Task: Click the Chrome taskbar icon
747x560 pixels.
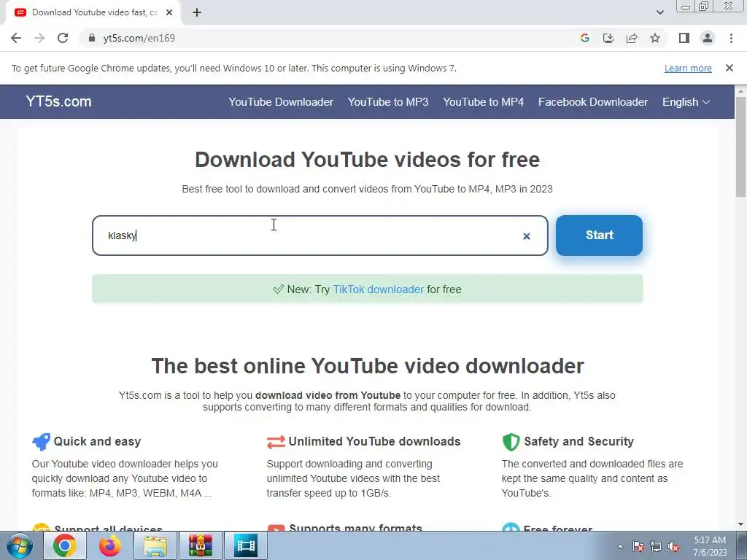Action: click(x=65, y=545)
